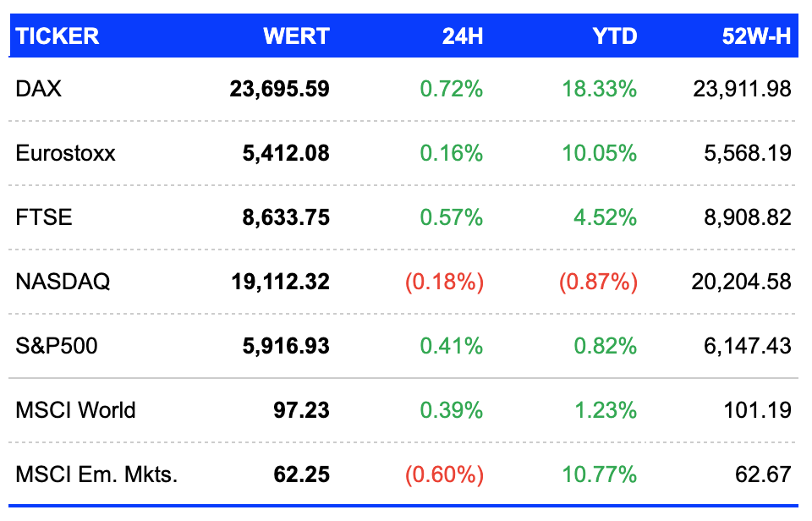
Task: Click the MSCI Em. Mkts. label
Action: (96, 474)
